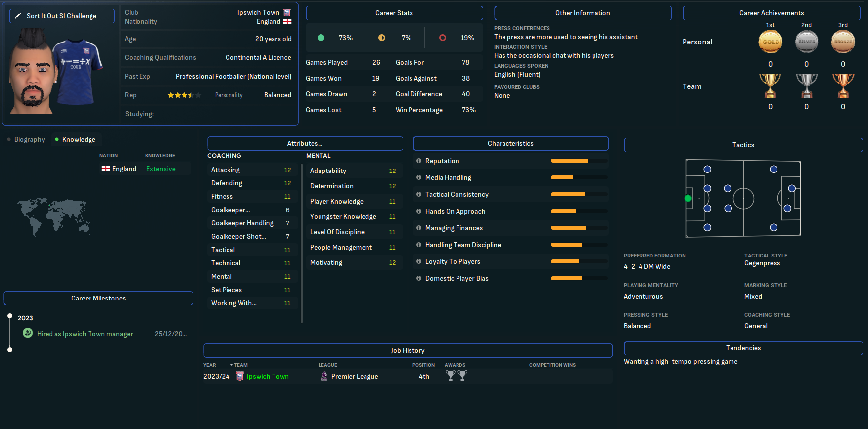Click the POSITION column header in Job History

pos(424,365)
